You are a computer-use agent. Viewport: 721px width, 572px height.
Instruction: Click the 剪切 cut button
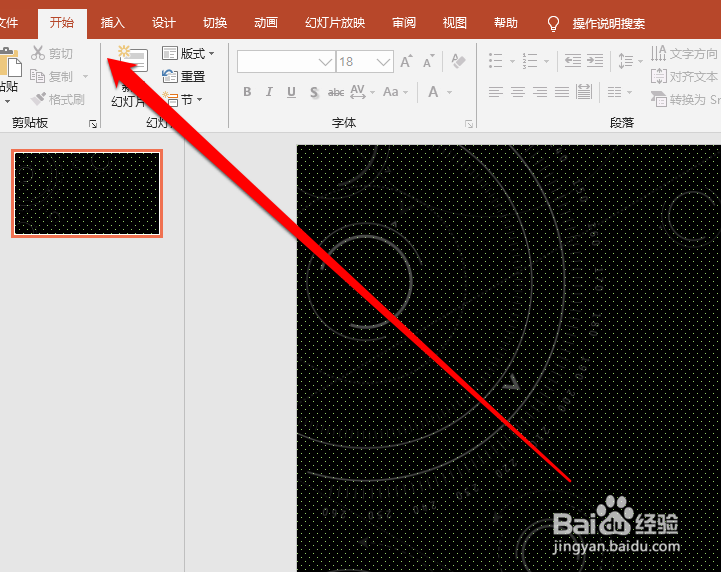click(52, 53)
